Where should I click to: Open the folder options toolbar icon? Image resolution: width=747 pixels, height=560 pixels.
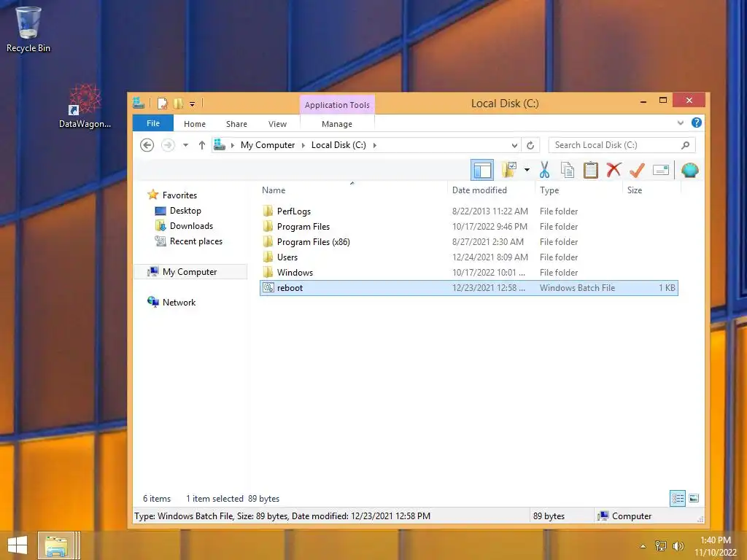pos(508,169)
